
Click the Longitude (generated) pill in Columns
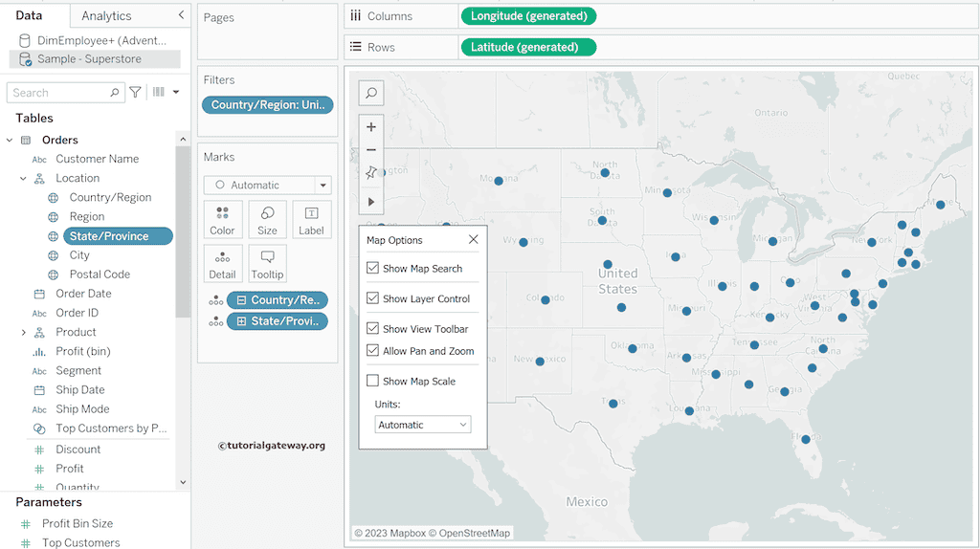coord(527,16)
